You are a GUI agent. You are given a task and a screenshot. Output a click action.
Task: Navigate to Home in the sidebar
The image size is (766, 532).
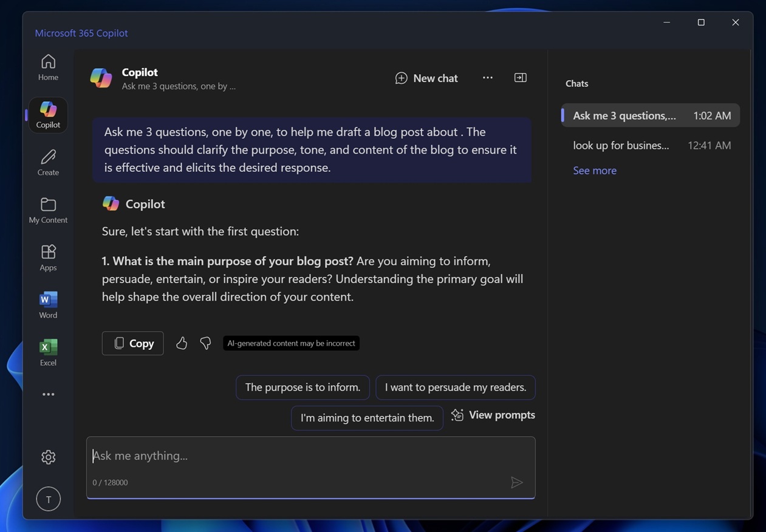(48, 67)
